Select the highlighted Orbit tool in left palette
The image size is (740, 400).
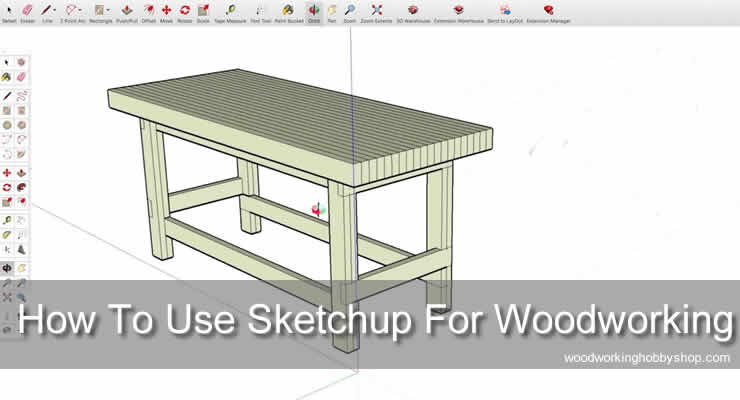(7, 268)
